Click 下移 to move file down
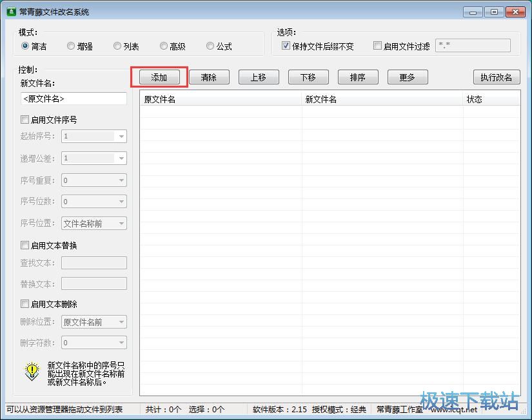532x420 pixels. [308, 77]
